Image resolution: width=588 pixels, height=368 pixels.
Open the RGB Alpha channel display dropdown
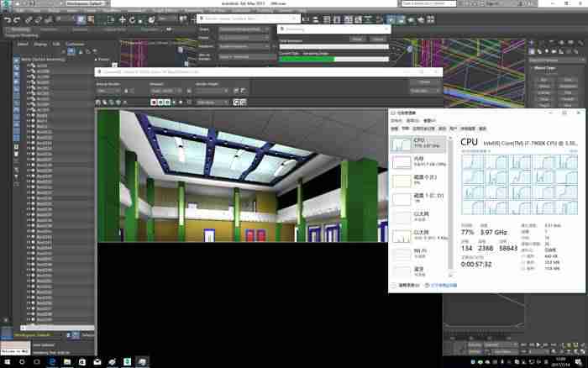213,102
